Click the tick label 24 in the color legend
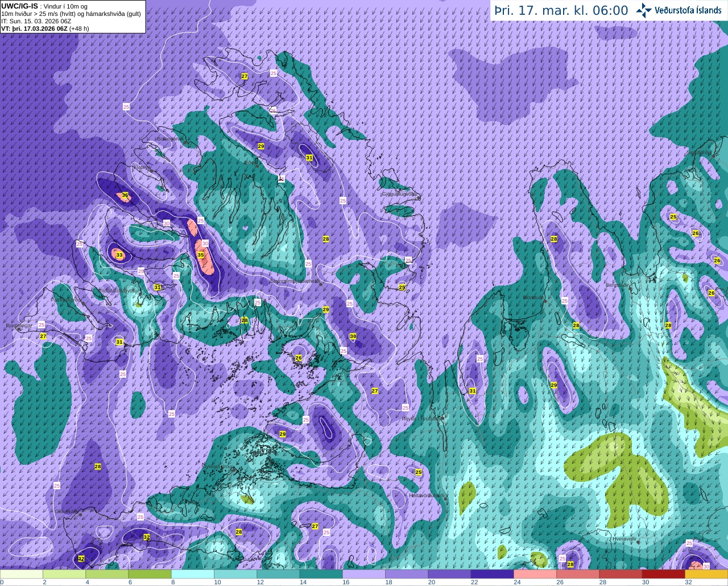Image resolution: width=728 pixels, height=586 pixels. [x=516, y=582]
